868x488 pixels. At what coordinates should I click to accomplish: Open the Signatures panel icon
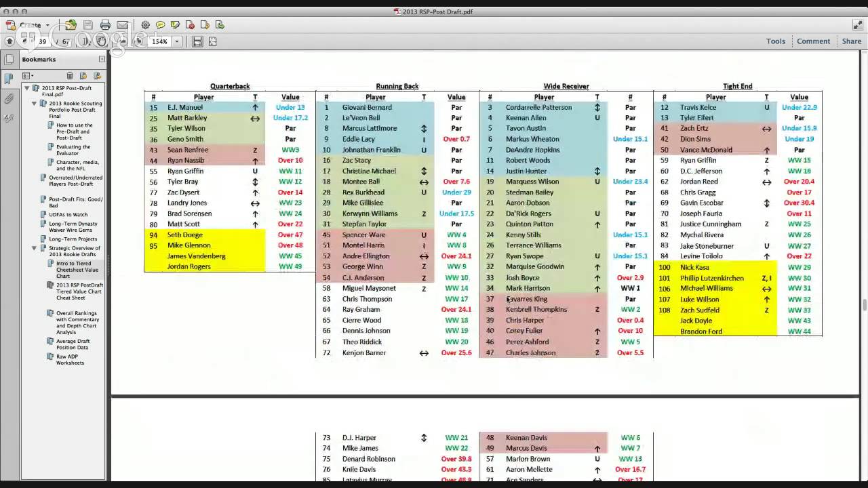pyautogui.click(x=9, y=118)
